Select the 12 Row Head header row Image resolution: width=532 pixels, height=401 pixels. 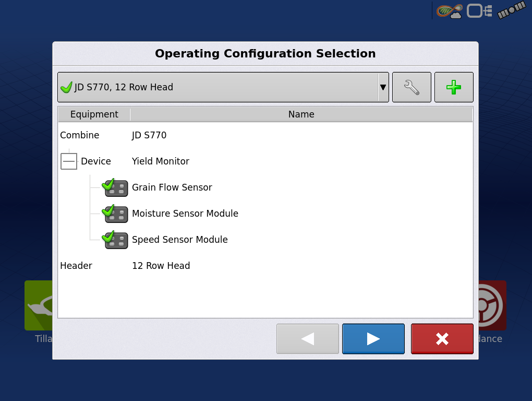(265, 266)
